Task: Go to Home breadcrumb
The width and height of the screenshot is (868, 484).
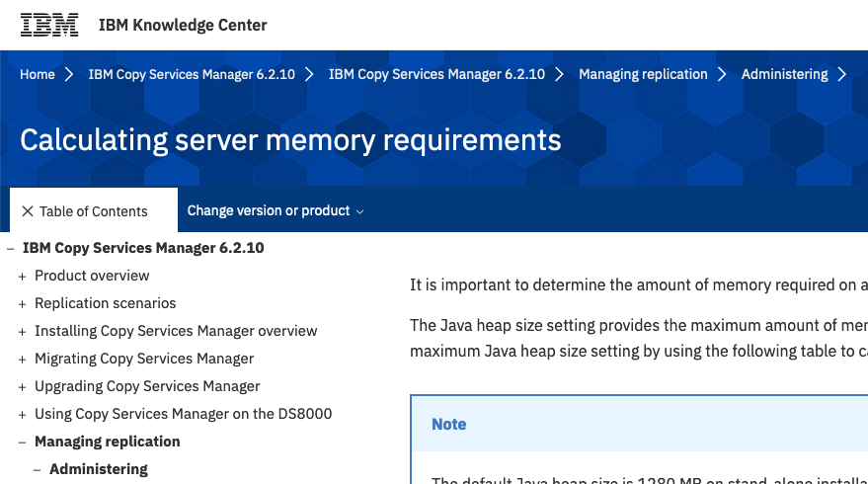Action: point(38,74)
